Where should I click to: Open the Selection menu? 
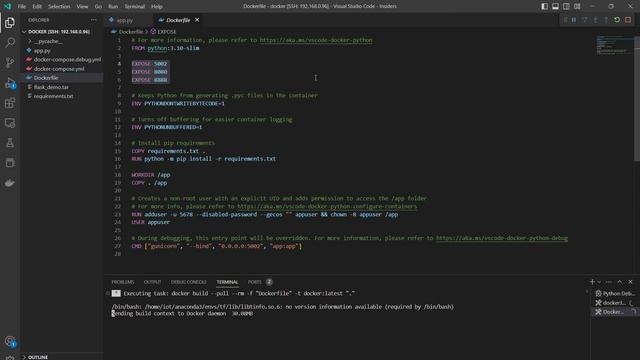[59, 6]
